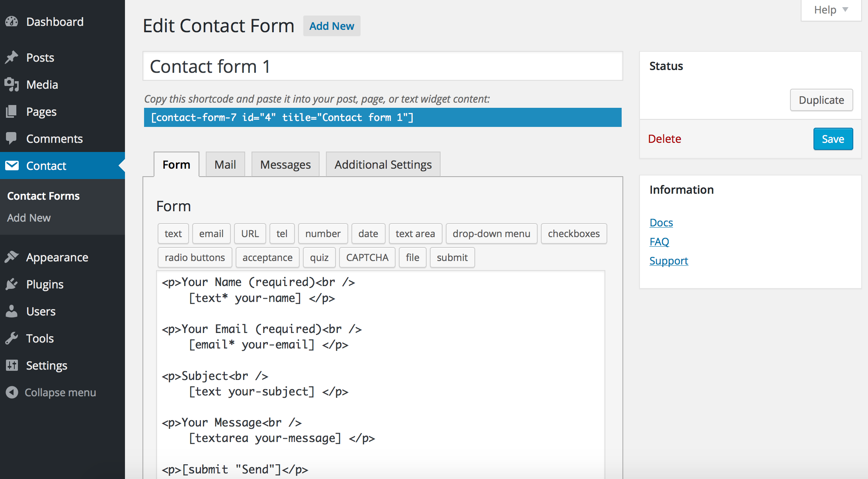Viewport: 868px width, 479px height.
Task: Click the acceptance element icon
Action: click(267, 257)
